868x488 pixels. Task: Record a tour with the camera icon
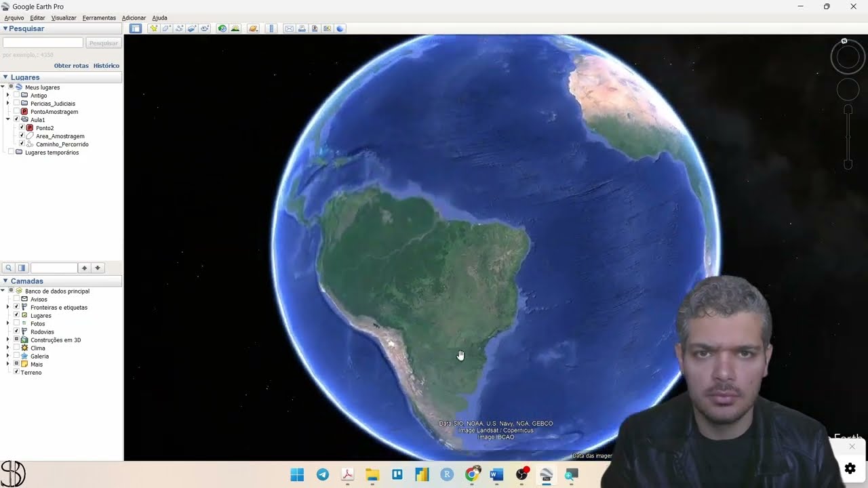coord(205,28)
